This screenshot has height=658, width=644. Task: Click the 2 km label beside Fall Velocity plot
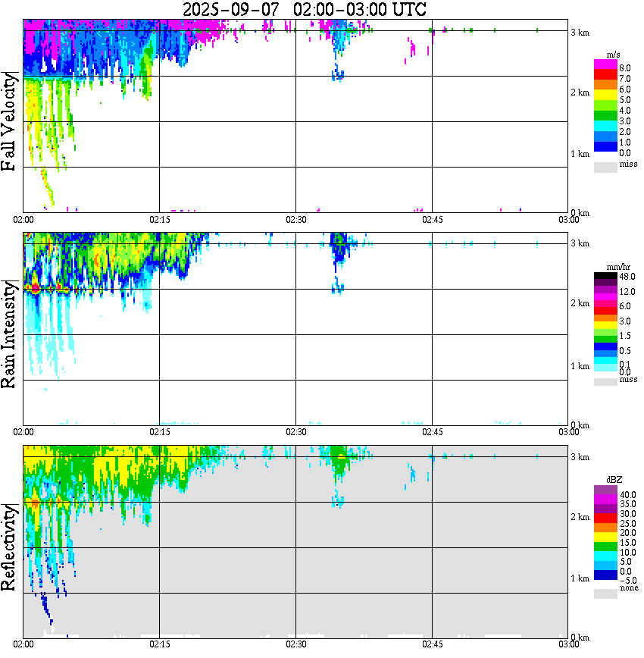pos(580,92)
